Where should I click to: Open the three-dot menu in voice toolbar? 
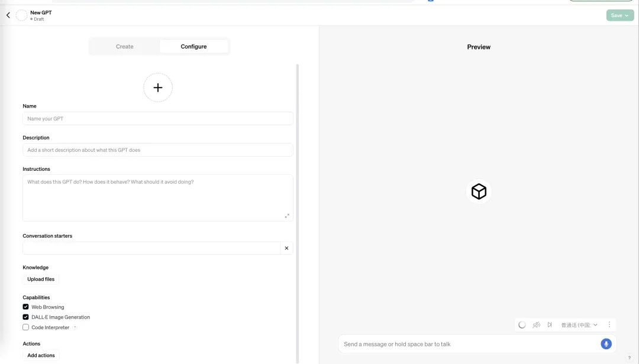click(x=609, y=325)
